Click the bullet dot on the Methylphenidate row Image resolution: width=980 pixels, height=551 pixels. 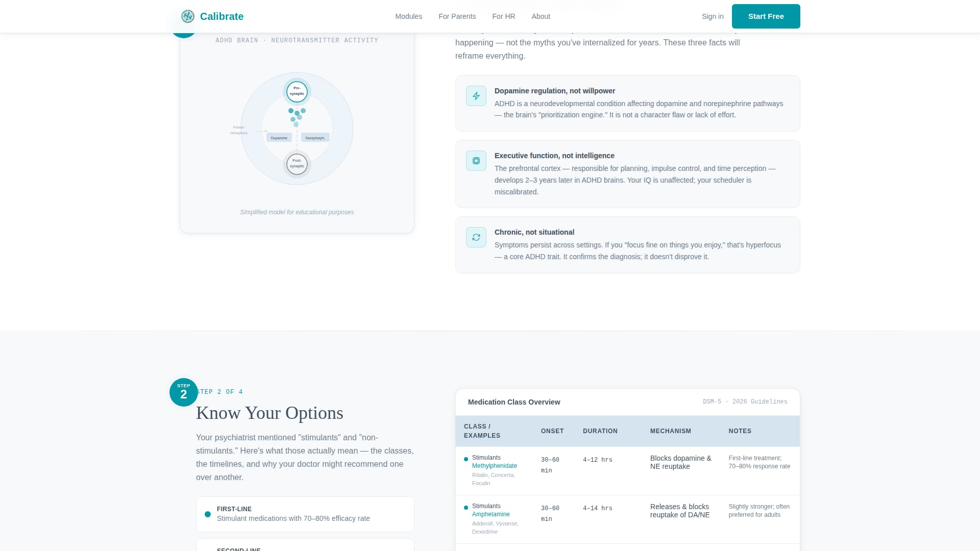[x=466, y=459]
